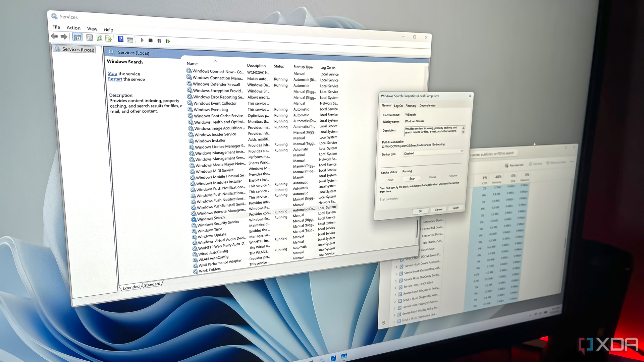This screenshot has height=362, width=644.
Task: Open the Action menu
Action: pos(73,27)
